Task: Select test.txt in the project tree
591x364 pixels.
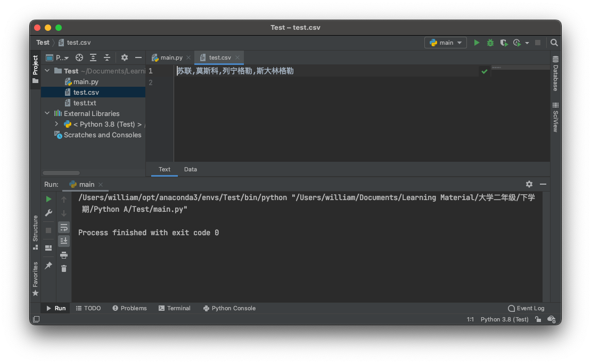Action: pyautogui.click(x=85, y=103)
